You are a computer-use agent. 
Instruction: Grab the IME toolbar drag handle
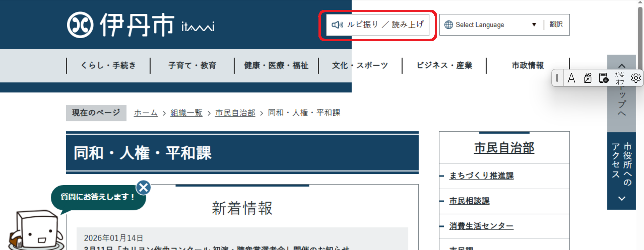point(557,78)
